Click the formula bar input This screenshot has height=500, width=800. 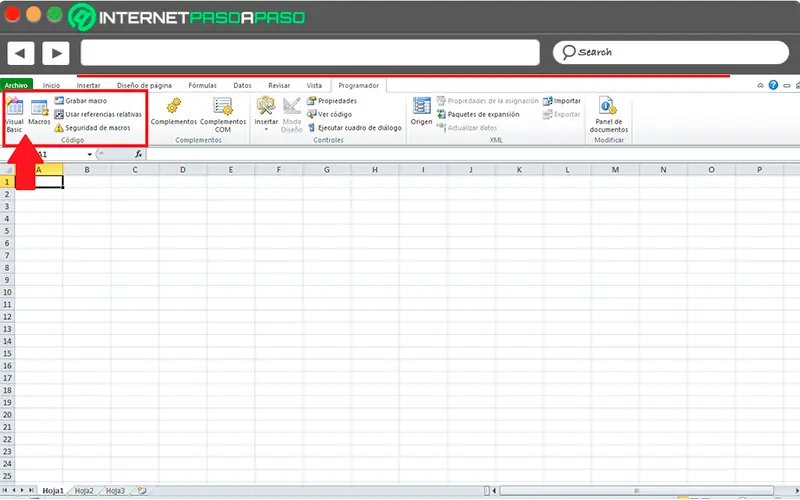472,154
